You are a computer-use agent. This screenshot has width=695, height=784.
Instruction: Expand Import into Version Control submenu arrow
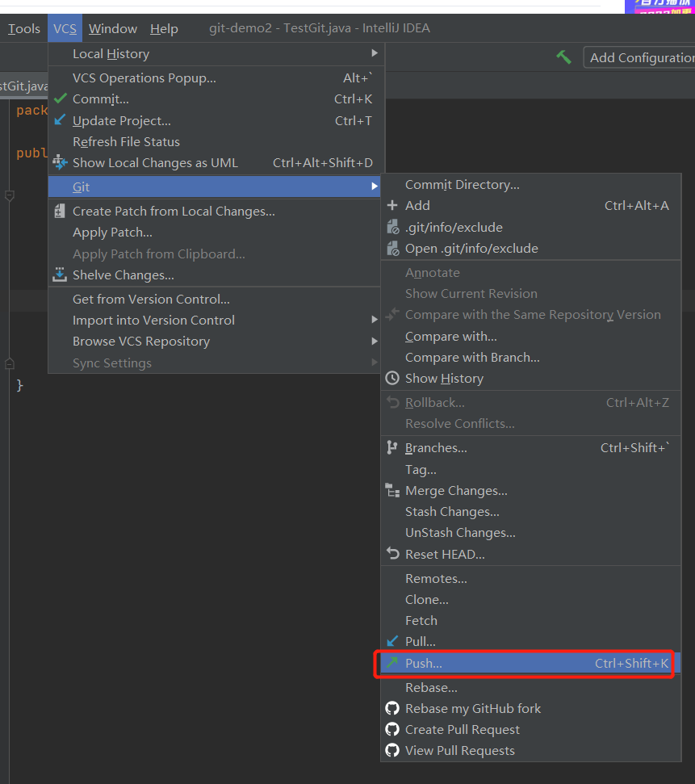[375, 320]
